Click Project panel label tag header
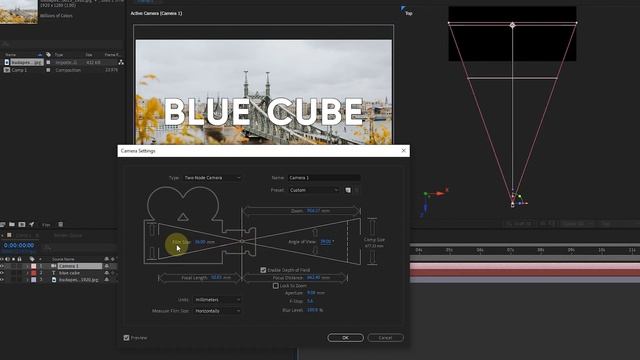 (x=48, y=55)
